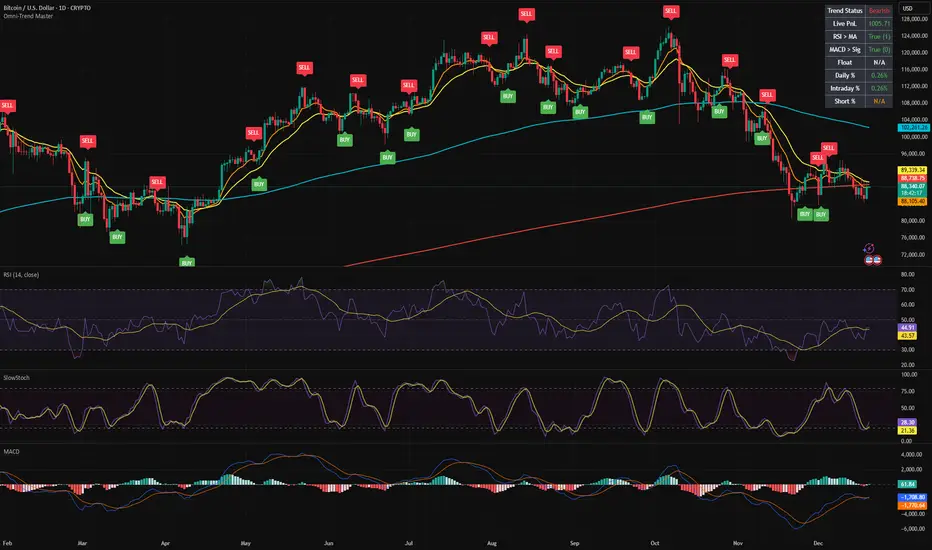Click the SlowStoch value label 21.36
This screenshot has height=550, width=932.
(x=907, y=430)
